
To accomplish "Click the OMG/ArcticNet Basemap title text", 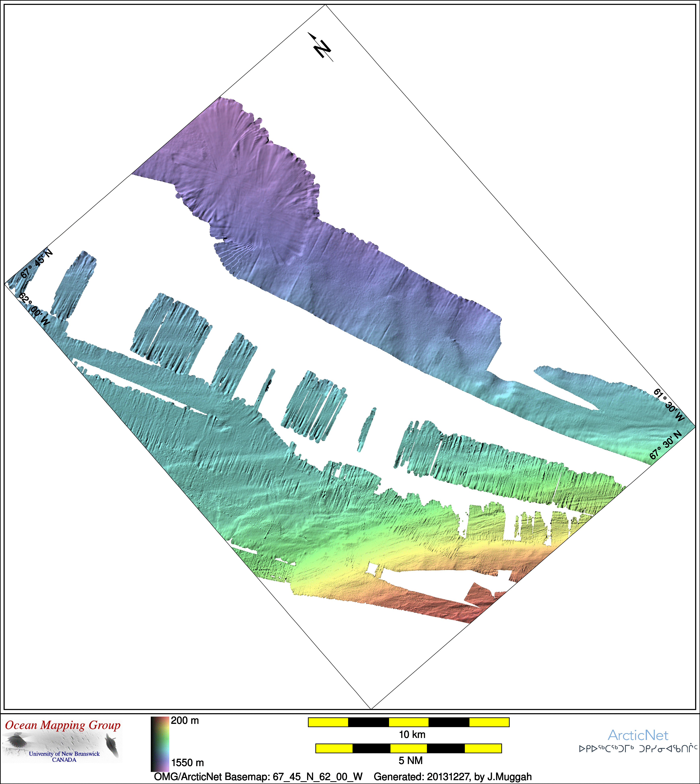I will coord(258,777).
